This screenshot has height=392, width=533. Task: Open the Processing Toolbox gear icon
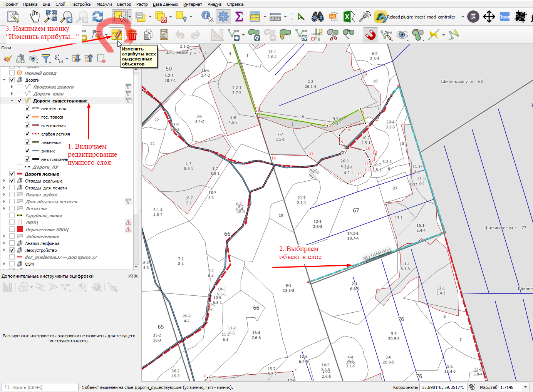[x=223, y=17]
